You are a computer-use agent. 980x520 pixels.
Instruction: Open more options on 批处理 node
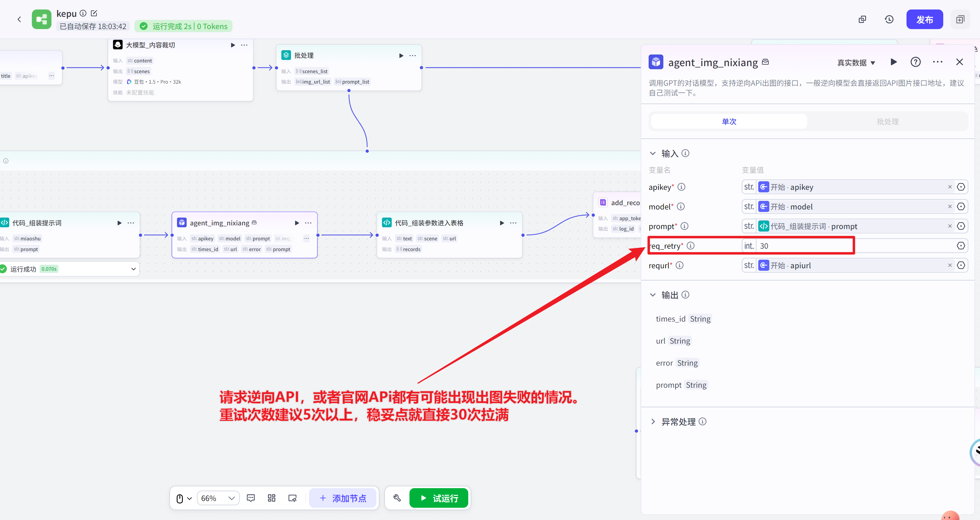tap(413, 55)
